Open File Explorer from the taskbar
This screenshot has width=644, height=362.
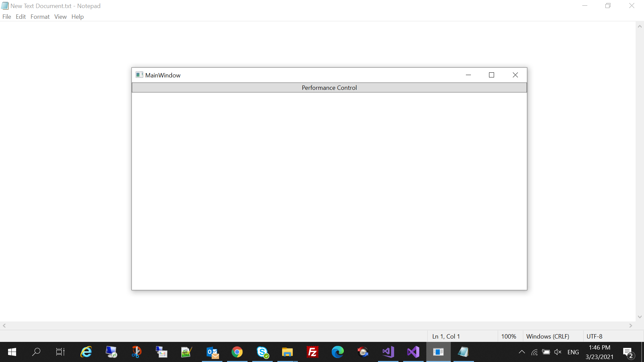click(x=287, y=352)
